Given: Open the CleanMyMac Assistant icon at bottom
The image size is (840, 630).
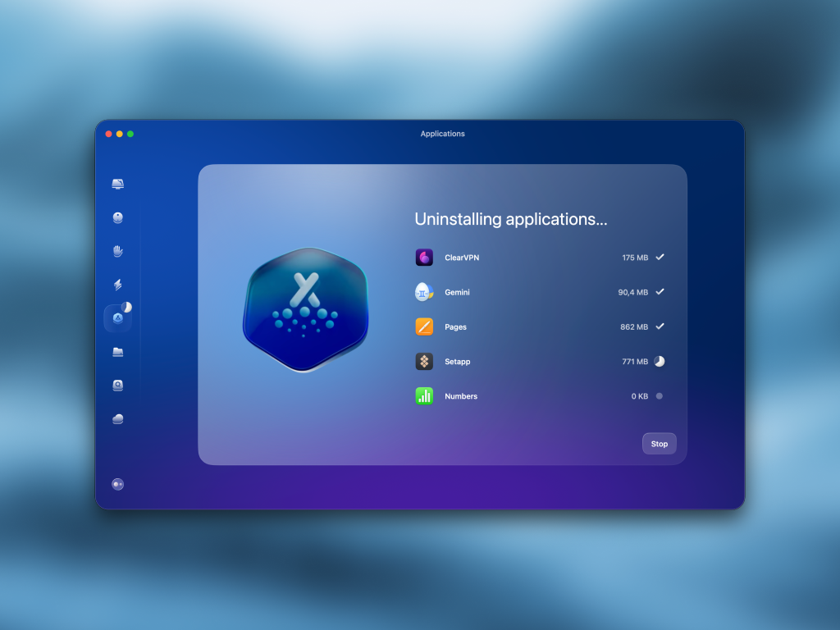Looking at the screenshot, I should click(117, 484).
